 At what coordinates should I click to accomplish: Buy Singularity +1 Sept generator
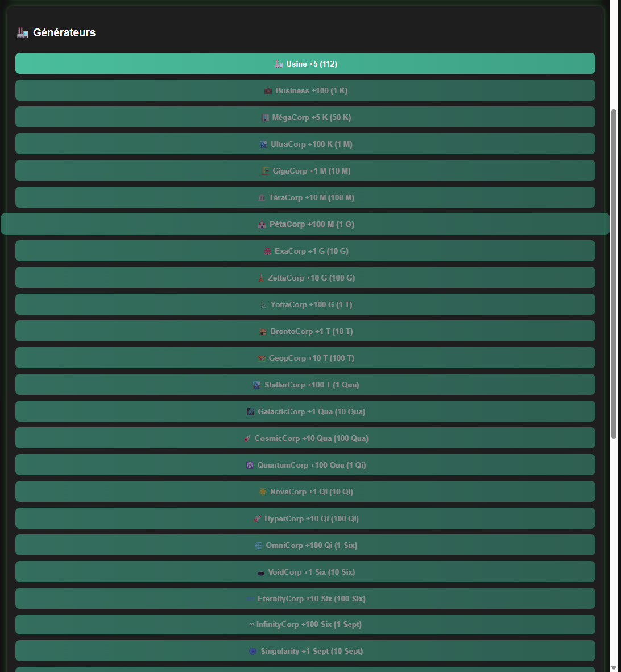click(305, 651)
